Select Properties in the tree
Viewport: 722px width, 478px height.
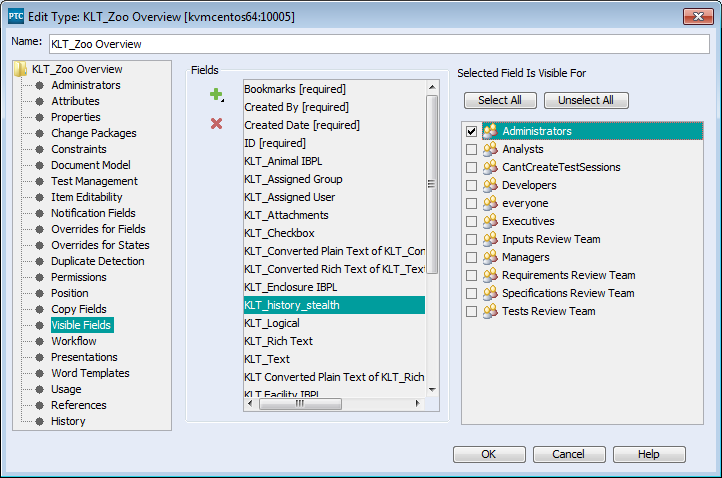(76, 117)
